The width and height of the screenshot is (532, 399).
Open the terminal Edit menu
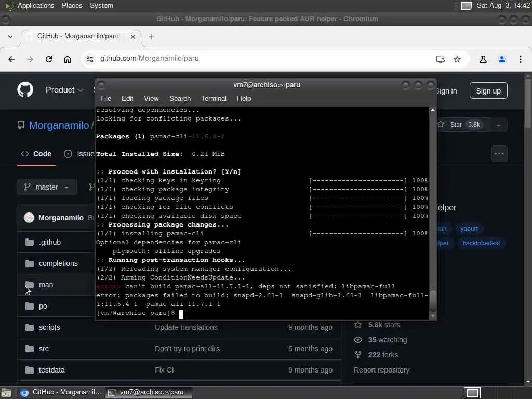click(127, 98)
